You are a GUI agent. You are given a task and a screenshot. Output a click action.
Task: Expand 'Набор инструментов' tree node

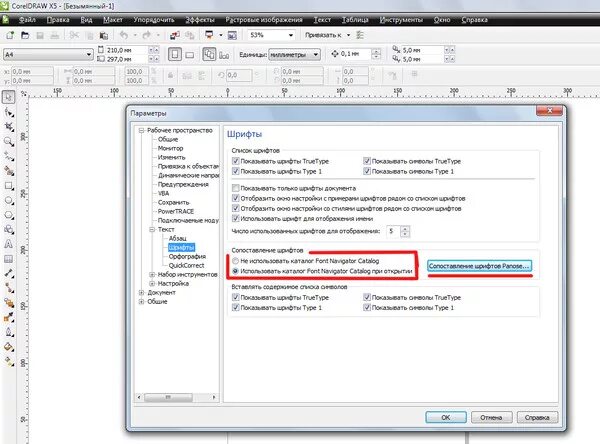(x=152, y=274)
